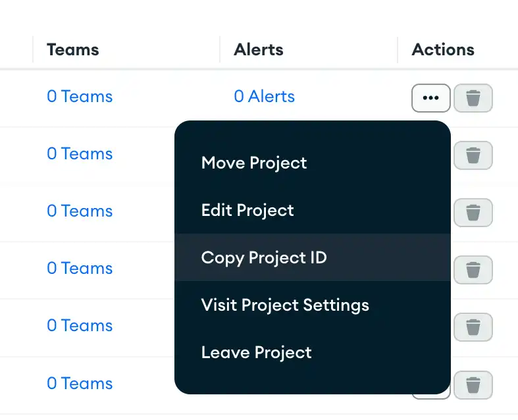Delete the project in the second row
The height and width of the screenshot is (420, 518).
coord(473,155)
